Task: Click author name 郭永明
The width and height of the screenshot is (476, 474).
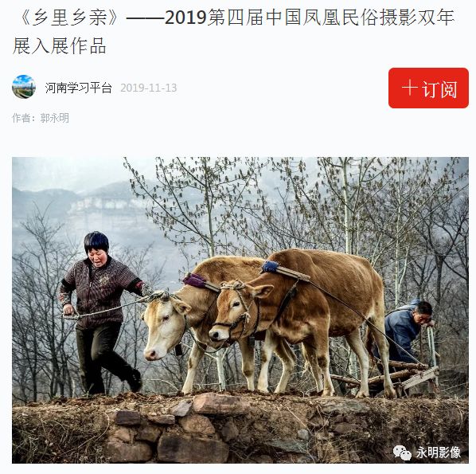Action: [x=55, y=118]
